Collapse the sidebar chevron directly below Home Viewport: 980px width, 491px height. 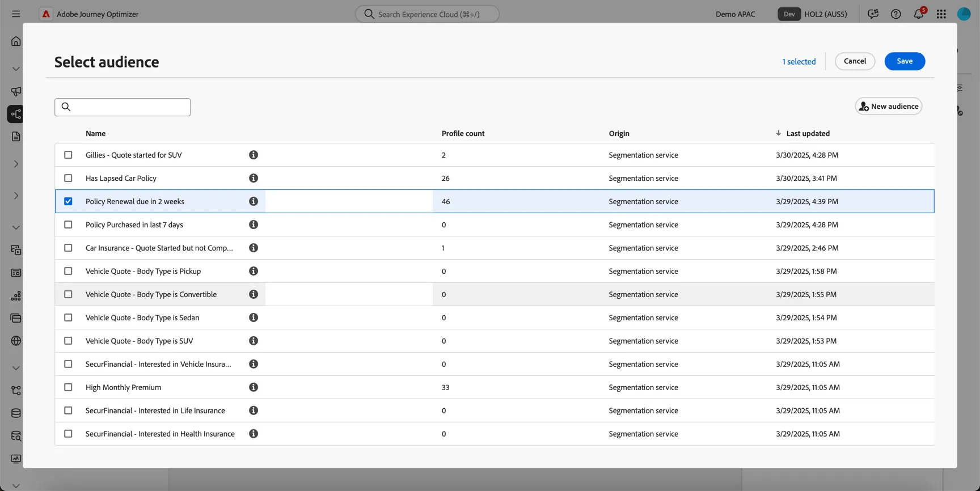click(x=16, y=69)
